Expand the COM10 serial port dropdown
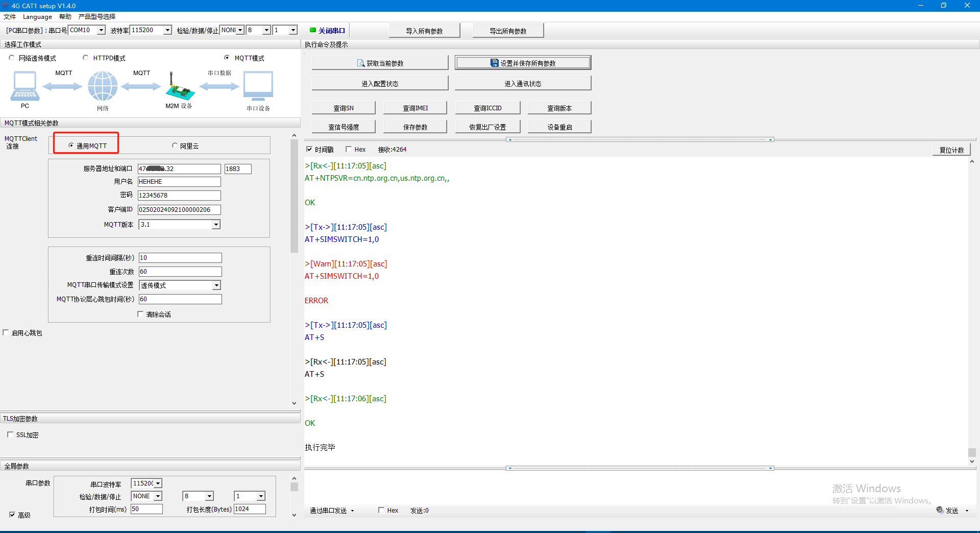Image resolution: width=980 pixels, height=533 pixels. (101, 30)
